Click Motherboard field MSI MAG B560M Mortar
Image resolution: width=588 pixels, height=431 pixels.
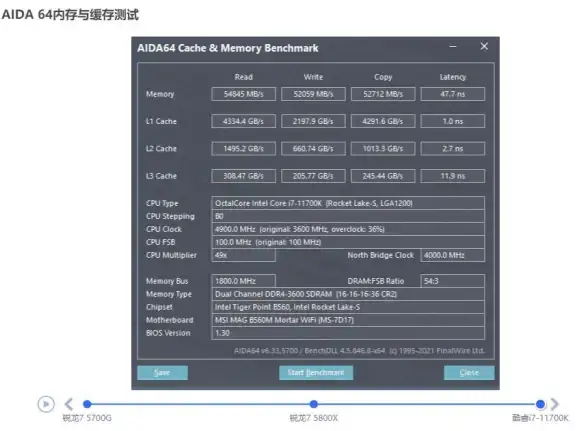(x=348, y=320)
